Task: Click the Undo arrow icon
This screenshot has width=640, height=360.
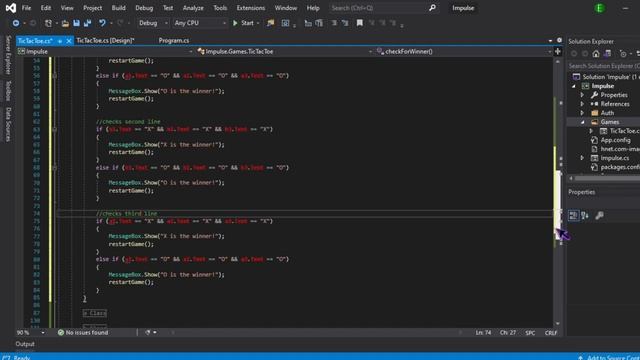Action: point(102,23)
